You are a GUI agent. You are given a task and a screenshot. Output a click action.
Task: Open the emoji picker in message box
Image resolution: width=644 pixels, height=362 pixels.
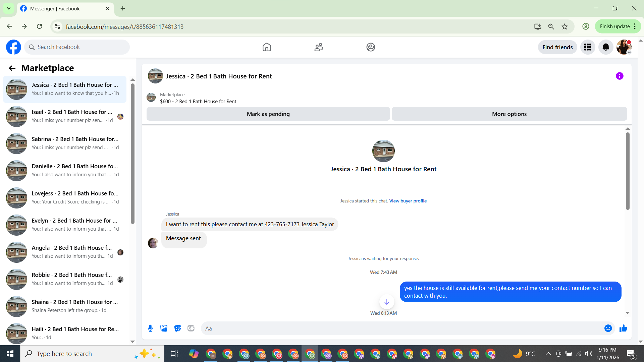[x=608, y=328]
